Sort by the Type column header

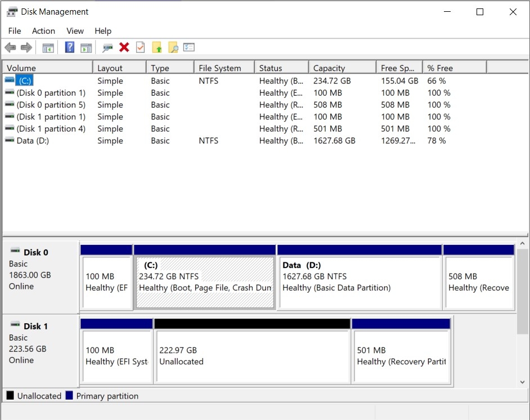pyautogui.click(x=170, y=68)
